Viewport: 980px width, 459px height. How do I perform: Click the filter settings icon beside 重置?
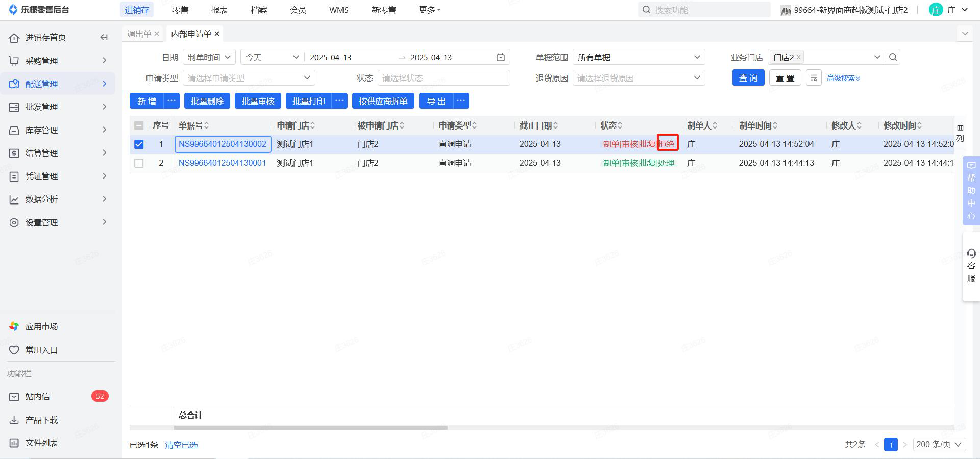point(814,78)
